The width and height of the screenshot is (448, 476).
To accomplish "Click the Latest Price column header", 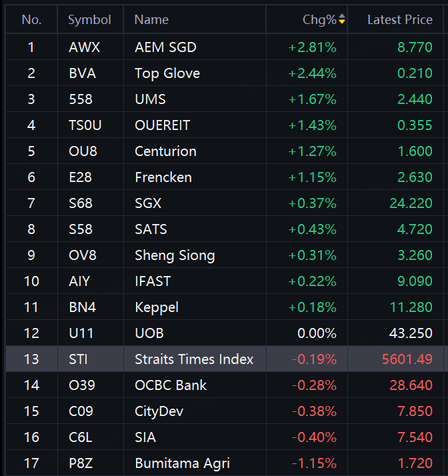I will coord(400,20).
